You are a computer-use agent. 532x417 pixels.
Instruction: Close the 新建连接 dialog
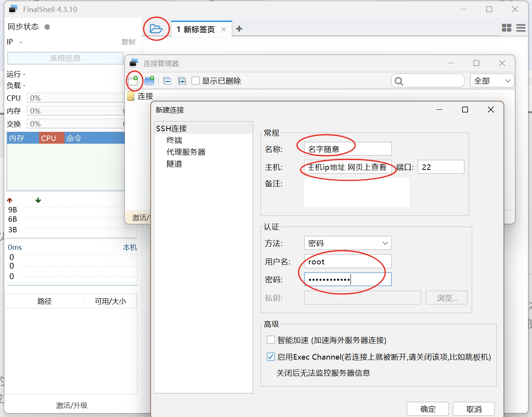click(x=491, y=110)
